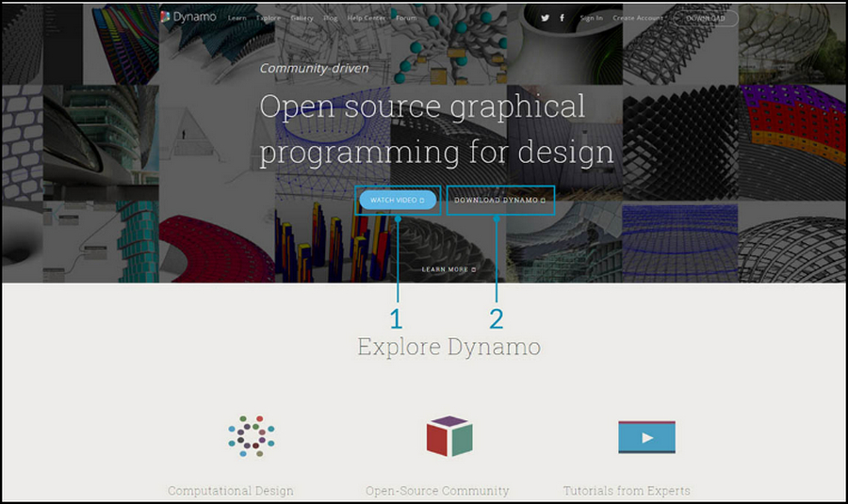Click the Open-Source Community cube icon
Screen dimensions: 848x504
coord(449,436)
